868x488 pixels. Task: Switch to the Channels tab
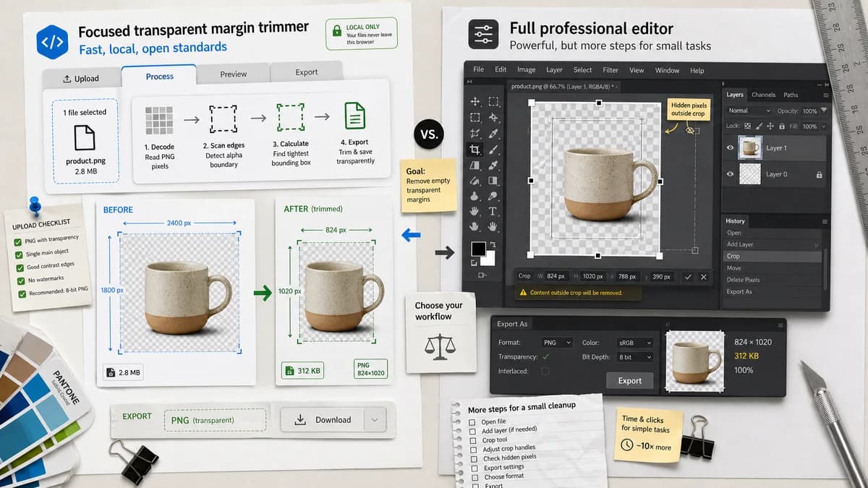point(763,95)
